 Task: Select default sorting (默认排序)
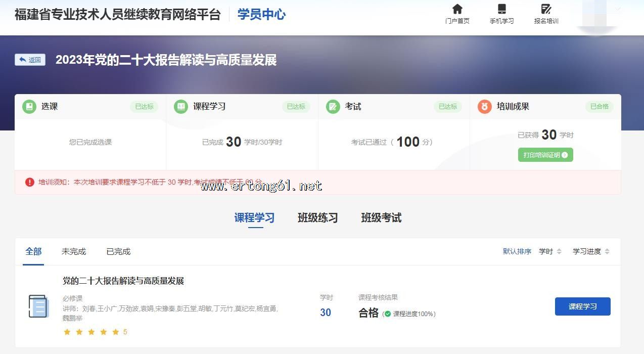pos(517,251)
